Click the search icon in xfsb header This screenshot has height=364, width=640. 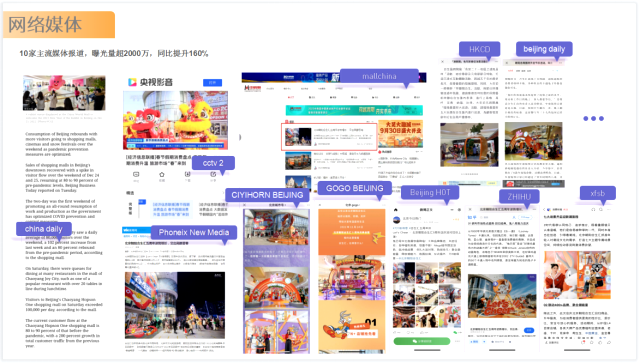click(600, 209)
